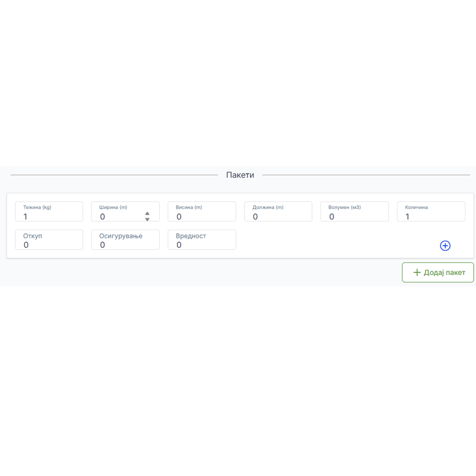Focus the Откуп amount field
The height and width of the screenshot is (476, 476).
[x=49, y=240]
